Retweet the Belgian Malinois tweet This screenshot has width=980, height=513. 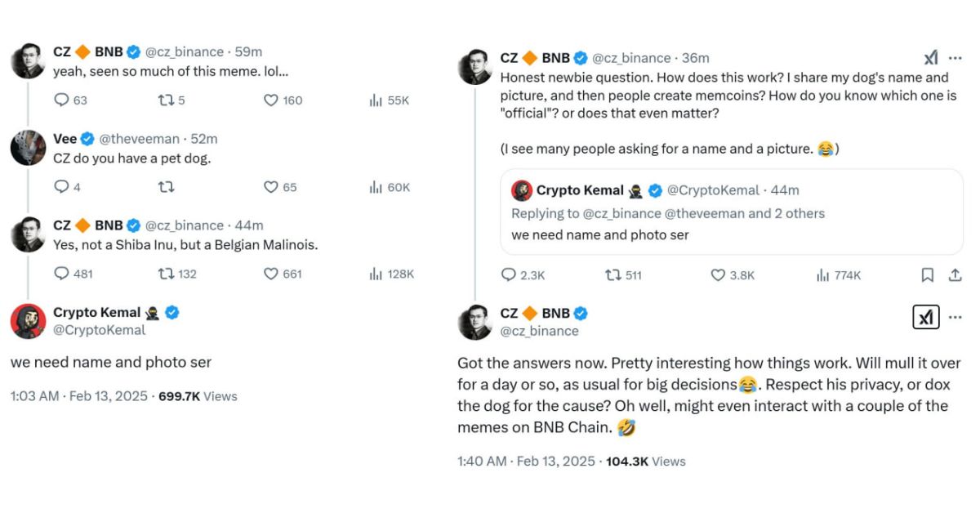(x=165, y=274)
